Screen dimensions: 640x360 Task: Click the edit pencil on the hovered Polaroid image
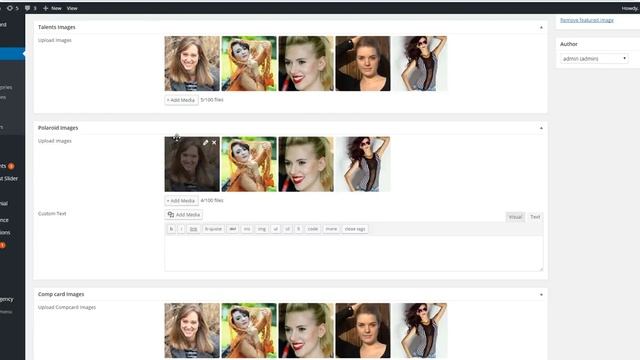205,142
